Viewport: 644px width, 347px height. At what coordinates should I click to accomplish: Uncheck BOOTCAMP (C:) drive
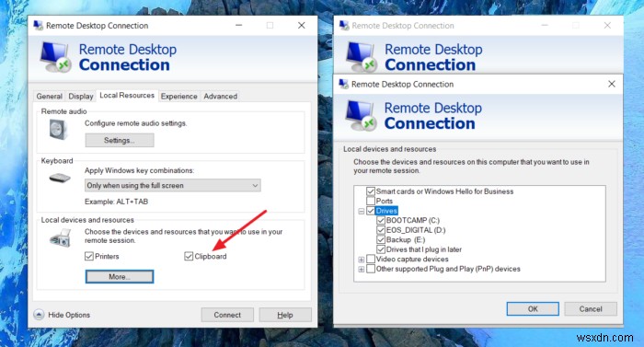coord(381,220)
